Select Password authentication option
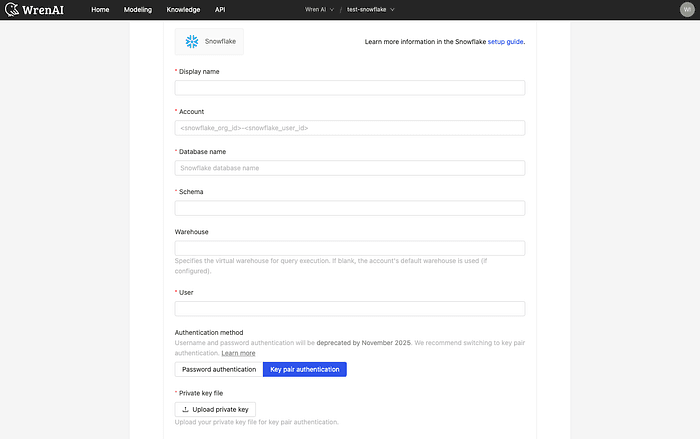This screenshot has height=439, width=700. pyautogui.click(x=218, y=369)
